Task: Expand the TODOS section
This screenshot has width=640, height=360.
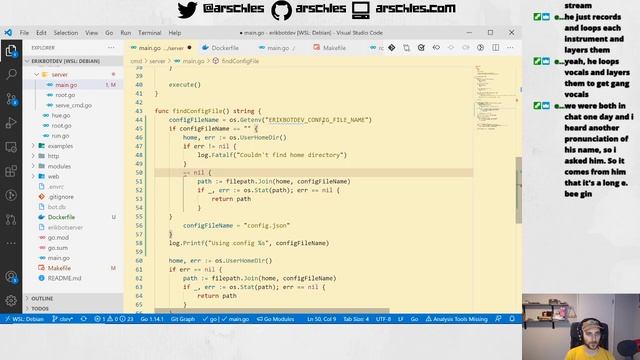Action: tap(73, 309)
